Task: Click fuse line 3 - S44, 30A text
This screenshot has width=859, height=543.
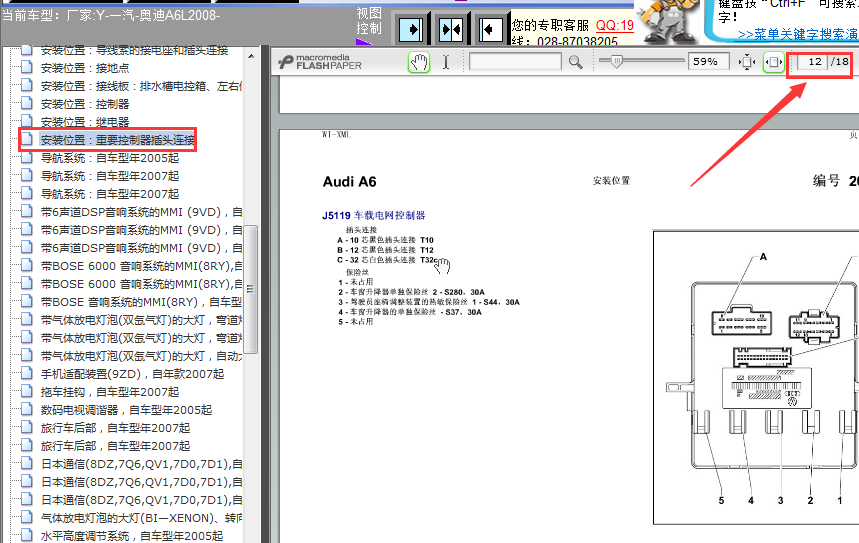Action: pyautogui.click(x=429, y=302)
